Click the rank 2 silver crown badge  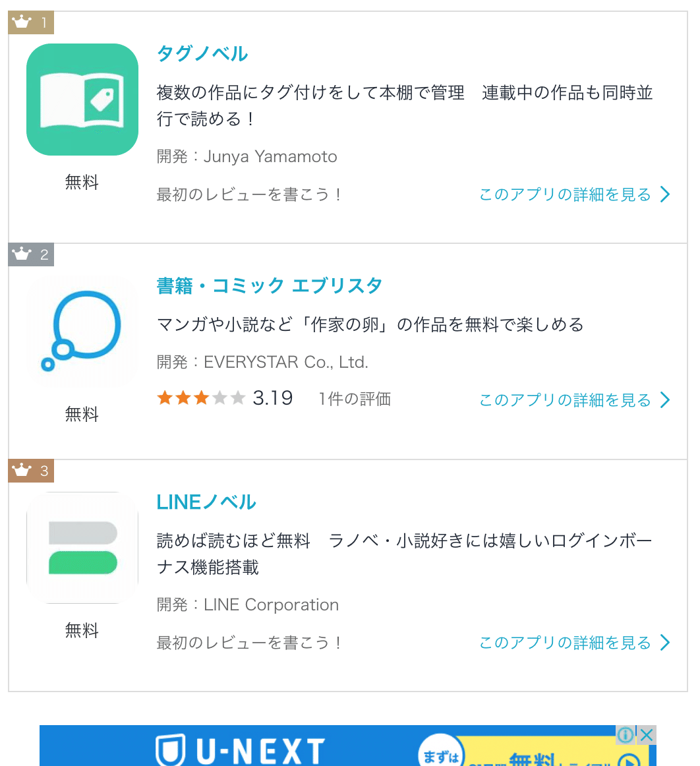pyautogui.click(x=31, y=254)
